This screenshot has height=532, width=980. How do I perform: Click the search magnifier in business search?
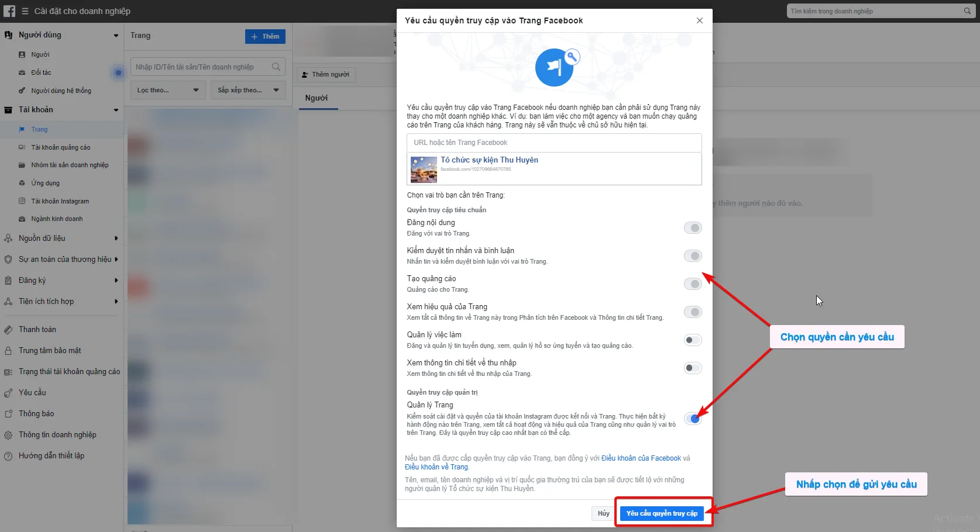967,11
